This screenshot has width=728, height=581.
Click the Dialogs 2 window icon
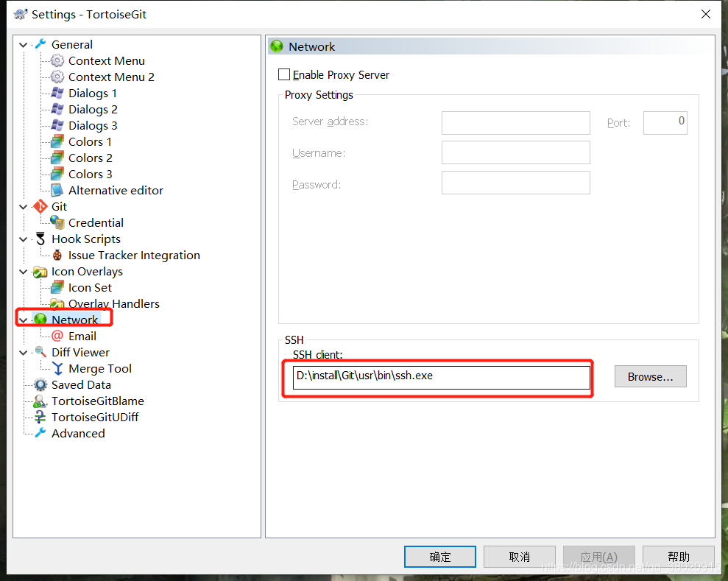pos(57,109)
